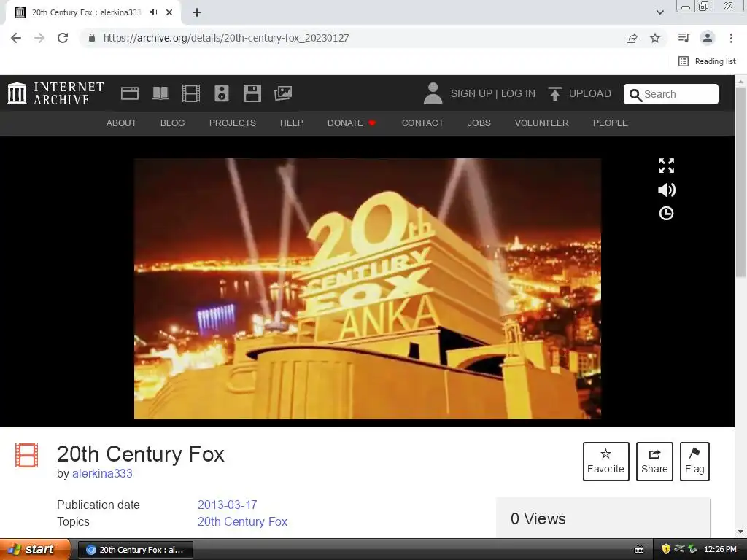This screenshot has height=560, width=747.
Task: Favorite this item
Action: point(606,462)
